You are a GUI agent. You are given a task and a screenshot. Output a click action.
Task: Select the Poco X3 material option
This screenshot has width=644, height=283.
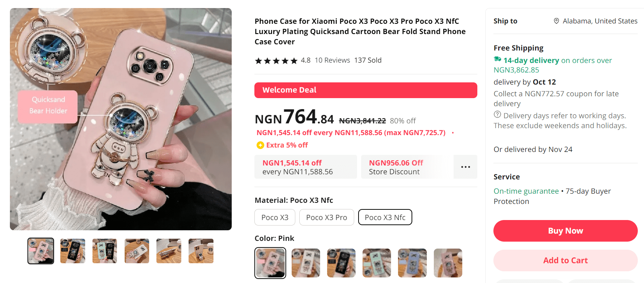click(275, 217)
